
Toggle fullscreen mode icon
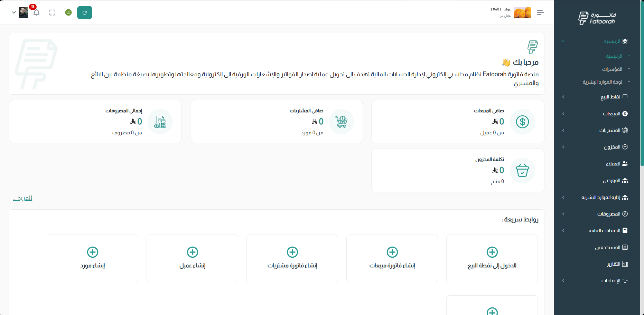tap(52, 13)
